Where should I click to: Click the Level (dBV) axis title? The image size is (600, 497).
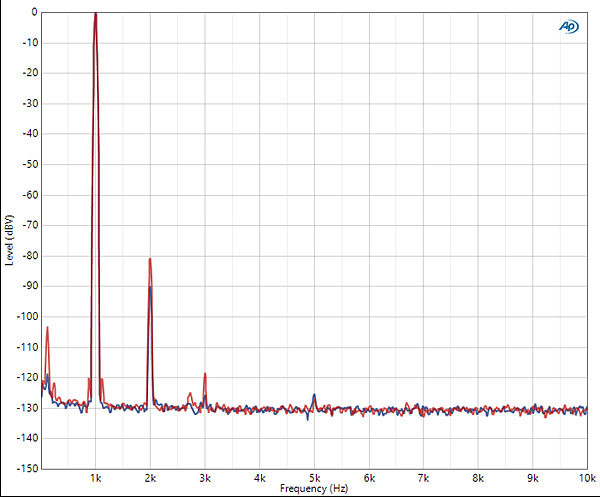coord(9,240)
